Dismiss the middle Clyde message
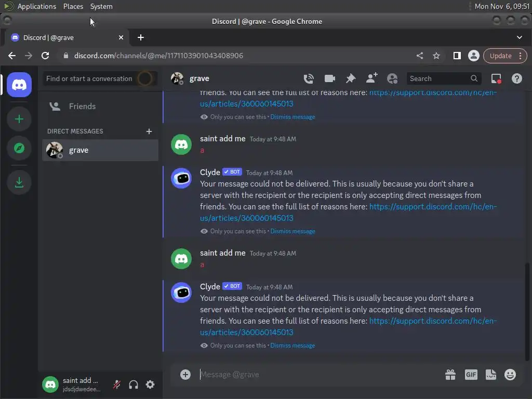Screen dimensions: 532x399 (x=292, y=231)
